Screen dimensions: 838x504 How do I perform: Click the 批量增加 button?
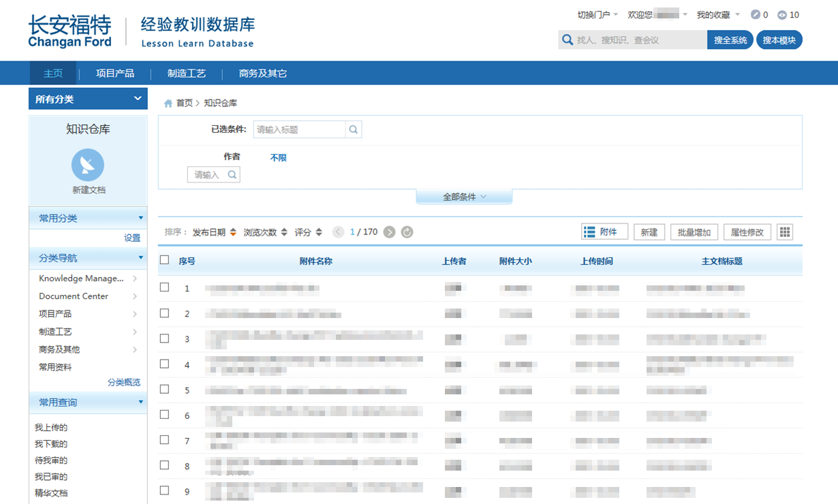tap(694, 232)
